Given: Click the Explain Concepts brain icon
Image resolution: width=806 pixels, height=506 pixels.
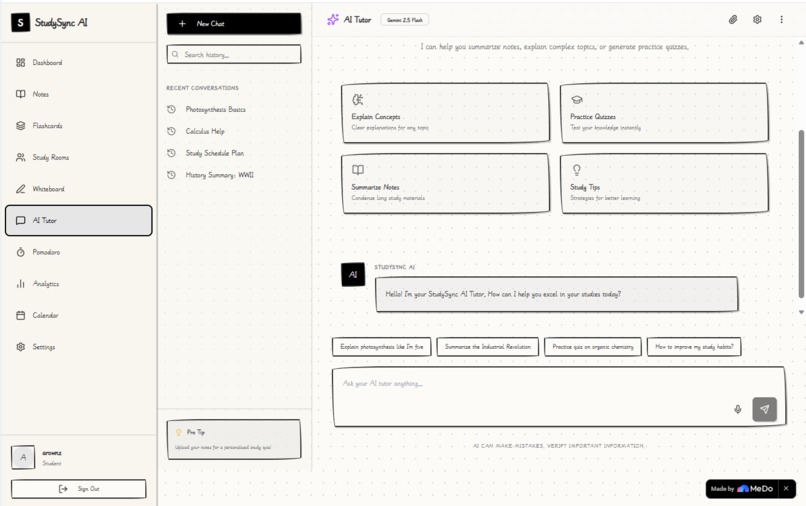Looking at the screenshot, I should pyautogui.click(x=358, y=99).
